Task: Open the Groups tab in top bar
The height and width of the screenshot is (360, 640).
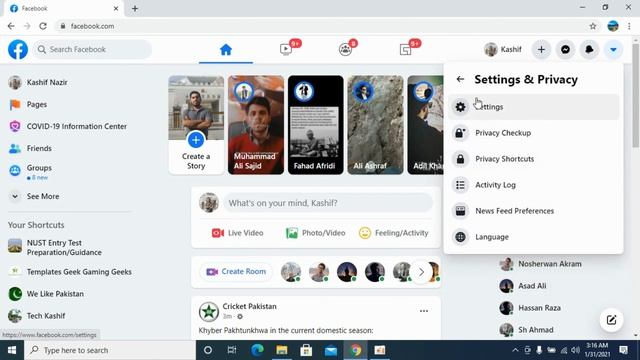Action: 345,50
